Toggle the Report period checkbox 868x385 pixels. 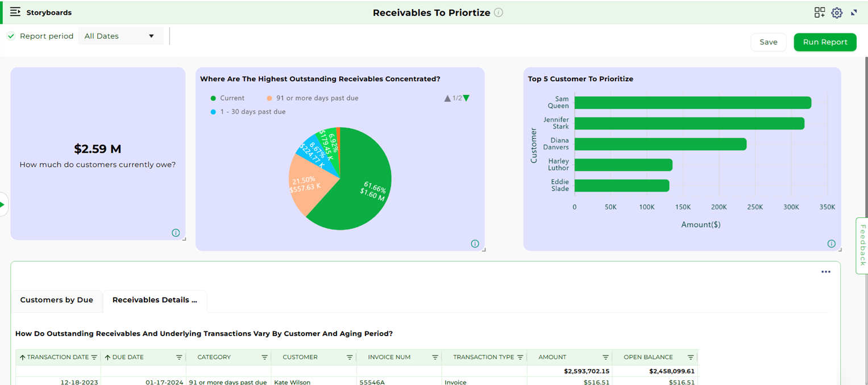click(x=11, y=36)
